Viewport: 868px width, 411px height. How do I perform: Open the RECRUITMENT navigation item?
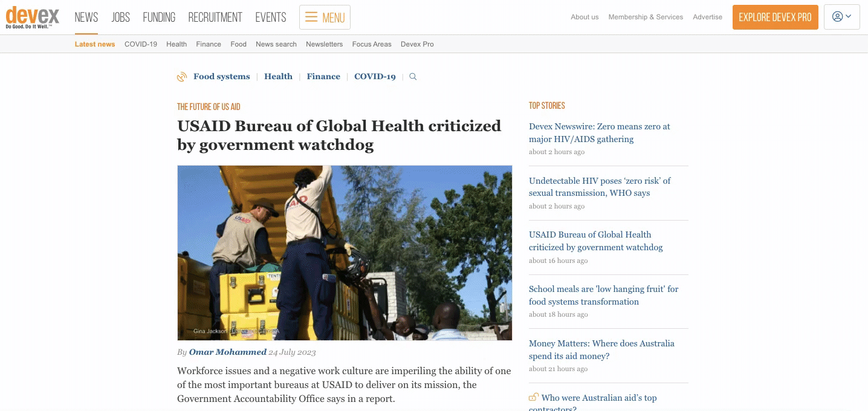[x=215, y=18]
